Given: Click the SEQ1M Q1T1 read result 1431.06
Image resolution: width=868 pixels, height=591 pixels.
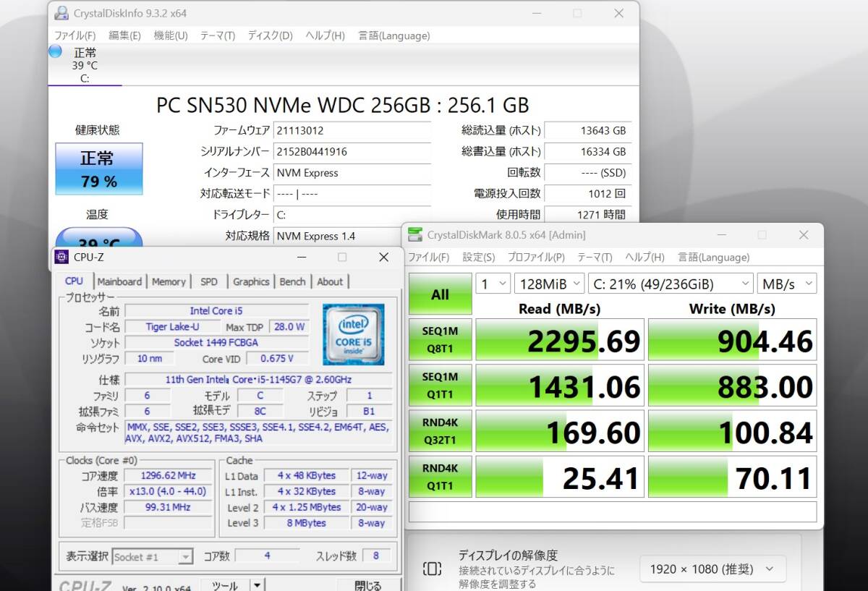Looking at the screenshot, I should point(559,386).
